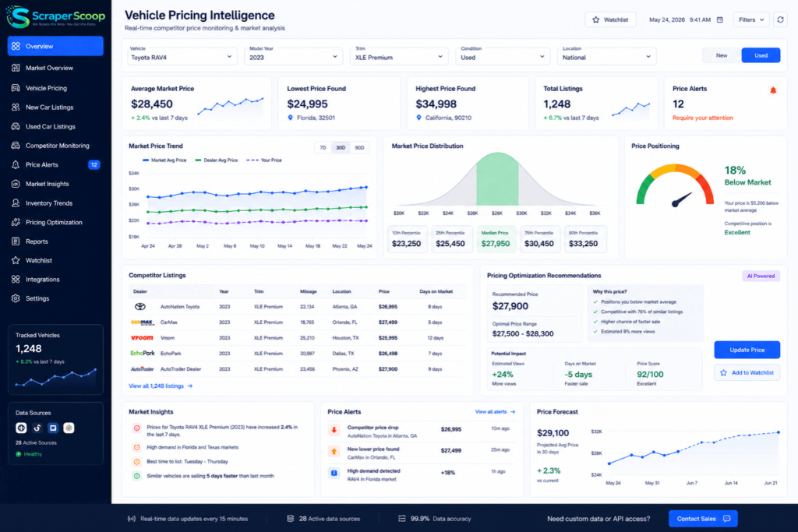Open the Model Year dropdown

click(294, 55)
